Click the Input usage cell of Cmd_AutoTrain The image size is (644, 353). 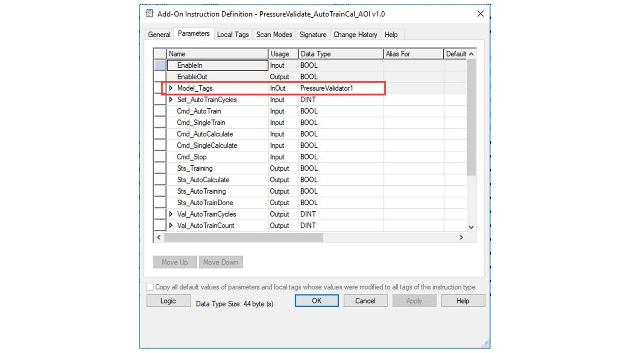coord(283,111)
